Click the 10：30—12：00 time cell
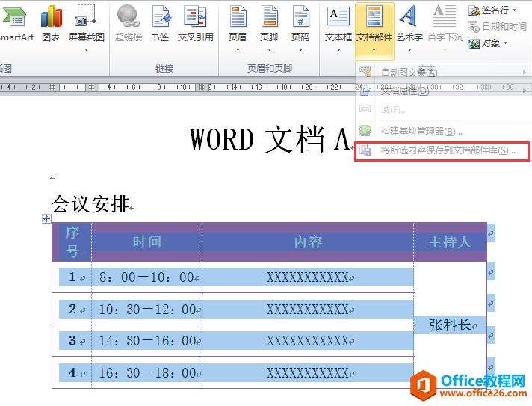 point(147,310)
